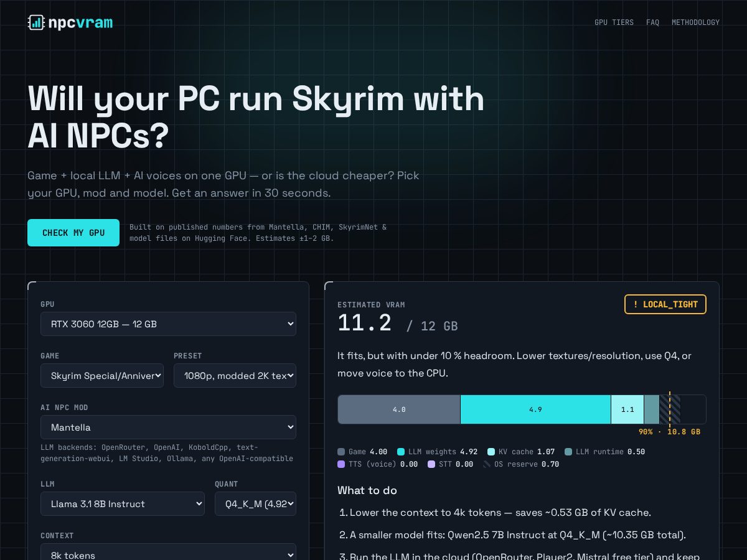The height and width of the screenshot is (560, 747).
Task: Click the TTS (voice) legend swatch
Action: (x=341, y=464)
